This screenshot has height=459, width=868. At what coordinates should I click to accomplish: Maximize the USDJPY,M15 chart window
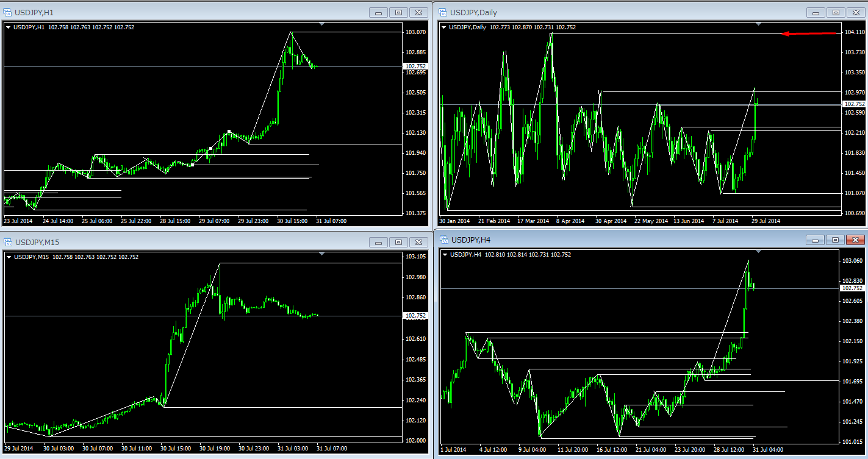pyautogui.click(x=399, y=243)
